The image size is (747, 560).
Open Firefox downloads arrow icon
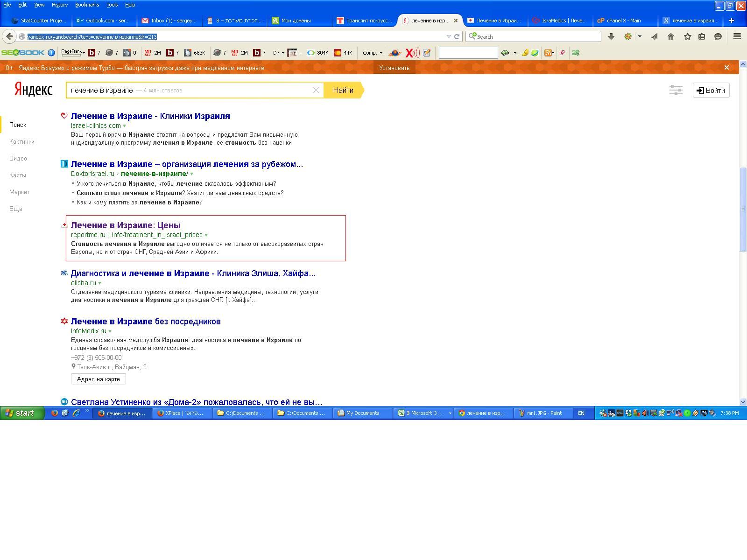[x=611, y=36]
